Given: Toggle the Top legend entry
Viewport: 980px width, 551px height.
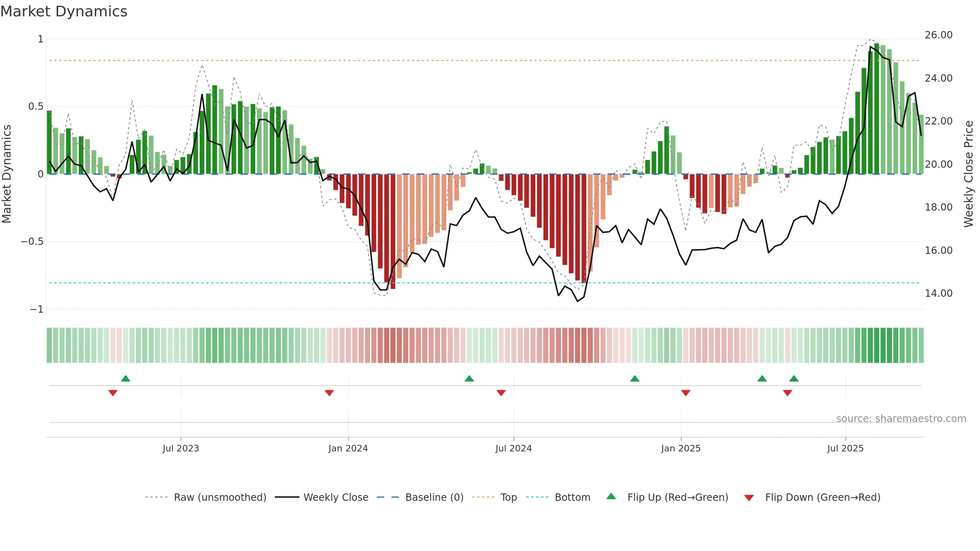Looking at the screenshot, I should pos(494,497).
